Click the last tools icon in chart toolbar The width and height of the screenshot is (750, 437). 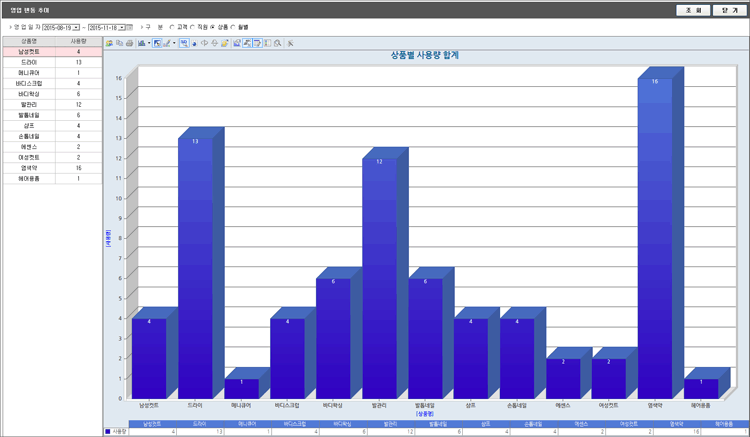(x=290, y=43)
